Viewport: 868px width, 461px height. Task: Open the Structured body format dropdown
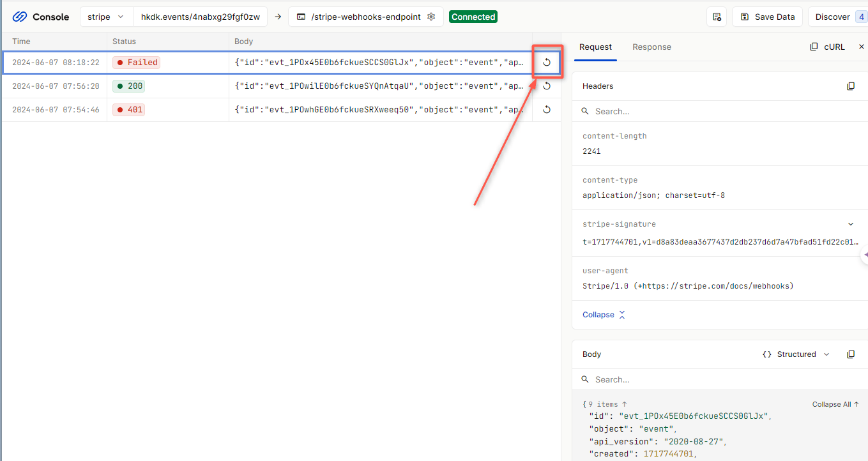pyautogui.click(x=796, y=354)
